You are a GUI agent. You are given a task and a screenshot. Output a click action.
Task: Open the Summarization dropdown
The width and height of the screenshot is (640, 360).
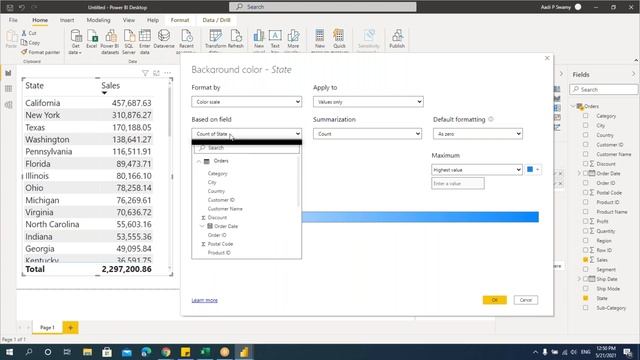click(367, 134)
